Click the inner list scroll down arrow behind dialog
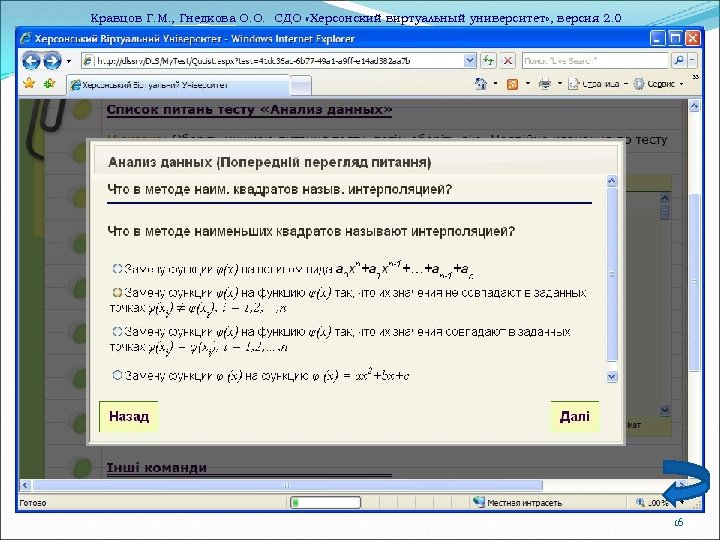Screen dimensions: 720x540 [x=664, y=410]
